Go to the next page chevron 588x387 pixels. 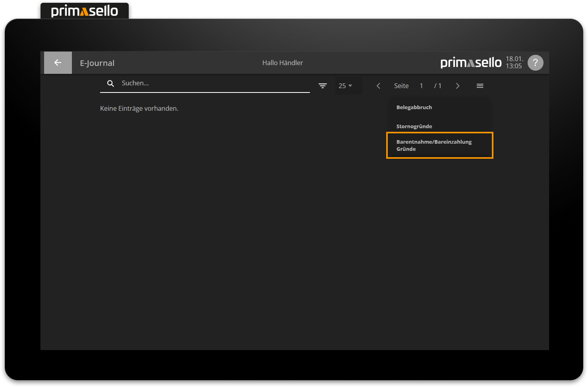(x=458, y=86)
